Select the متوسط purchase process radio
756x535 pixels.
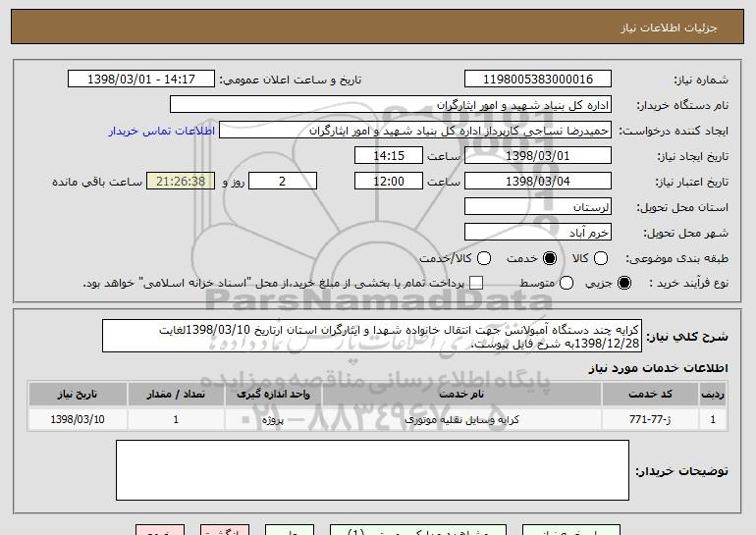coord(567,283)
